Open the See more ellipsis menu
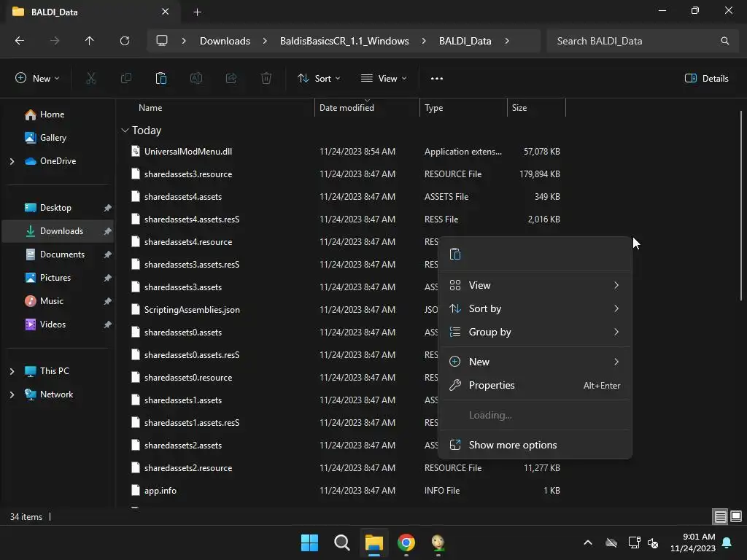This screenshot has width=747, height=560. pos(437,79)
